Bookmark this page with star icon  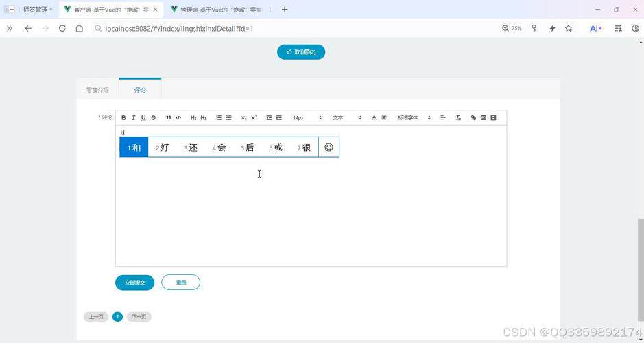coord(569,28)
